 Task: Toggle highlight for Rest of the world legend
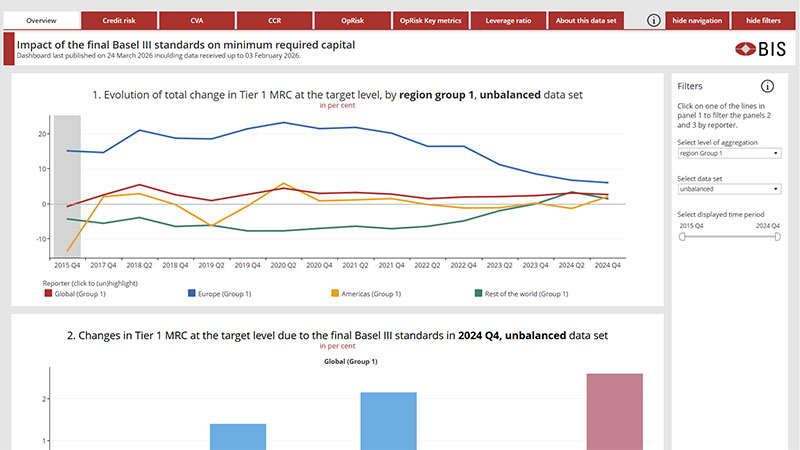tap(521, 294)
